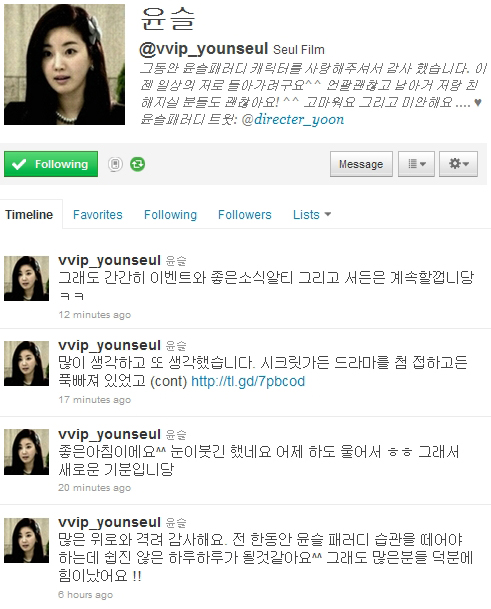Click the Message button
This screenshot has height=609, width=491.
pos(361,164)
